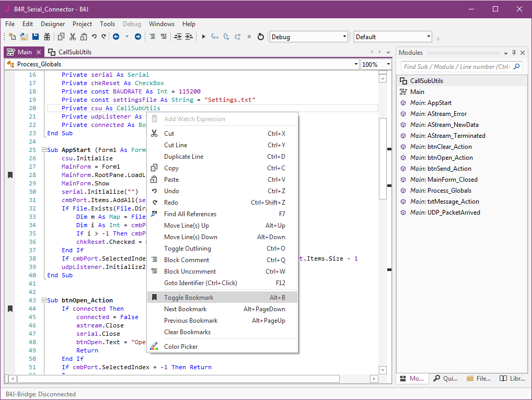The image size is (532, 400).
Task: Click the Navigate Backward arrow icon
Action: pyautogui.click(x=115, y=37)
